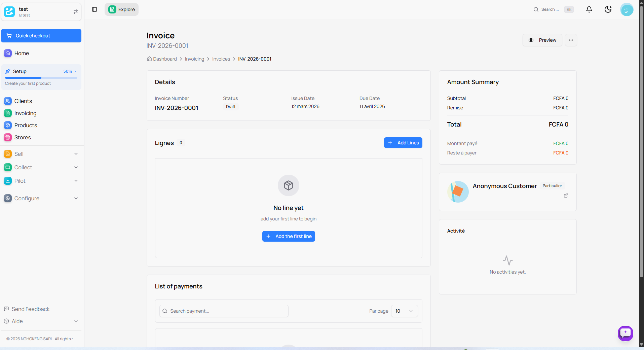The image size is (644, 350).
Task: Toggle the sidebar collapse panel icon
Action: [x=94, y=9]
